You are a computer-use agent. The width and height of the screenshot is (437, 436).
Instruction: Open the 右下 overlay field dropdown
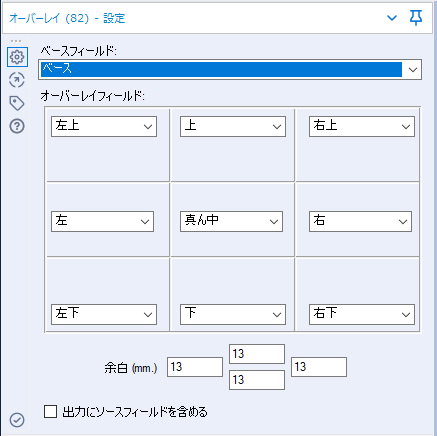[x=362, y=314]
